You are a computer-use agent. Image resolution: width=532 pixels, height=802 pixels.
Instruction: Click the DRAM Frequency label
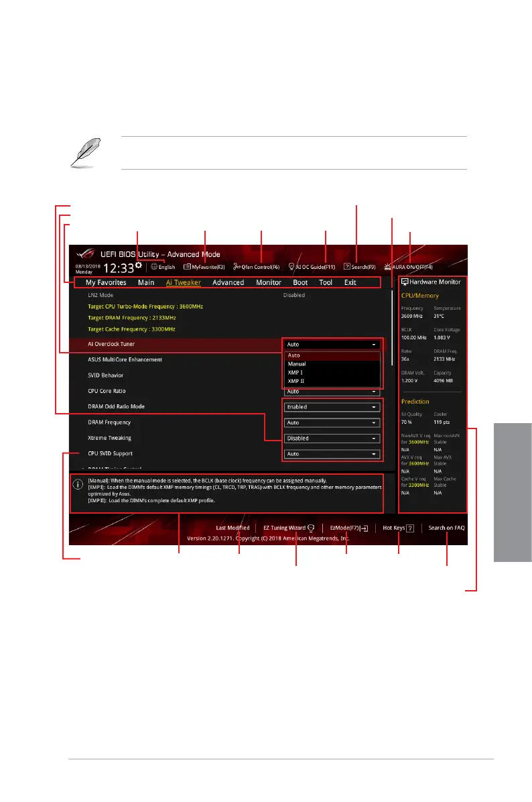[x=109, y=422]
